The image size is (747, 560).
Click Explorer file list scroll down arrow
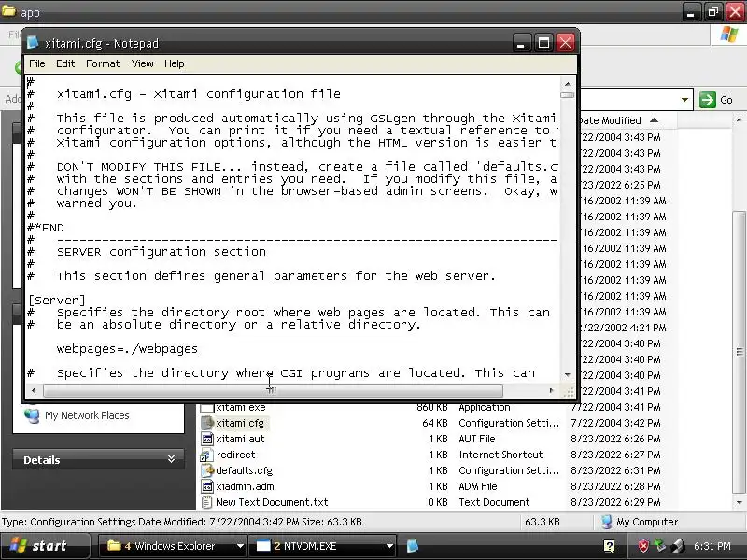739,502
